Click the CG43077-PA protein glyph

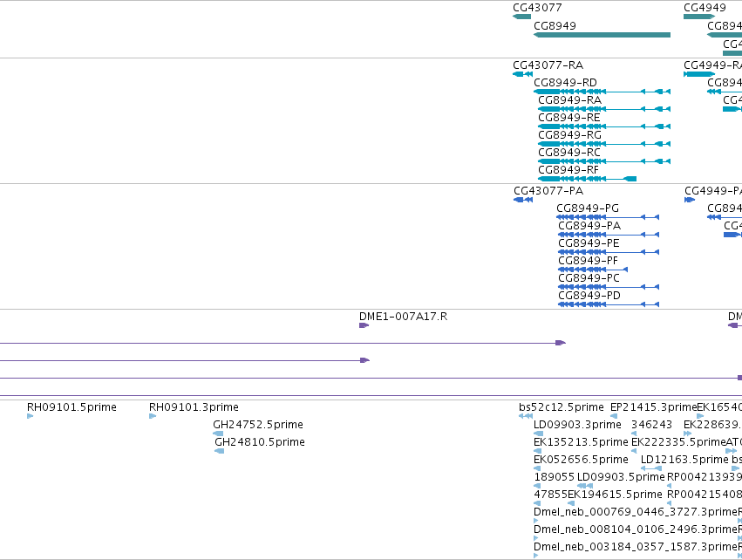pos(523,200)
